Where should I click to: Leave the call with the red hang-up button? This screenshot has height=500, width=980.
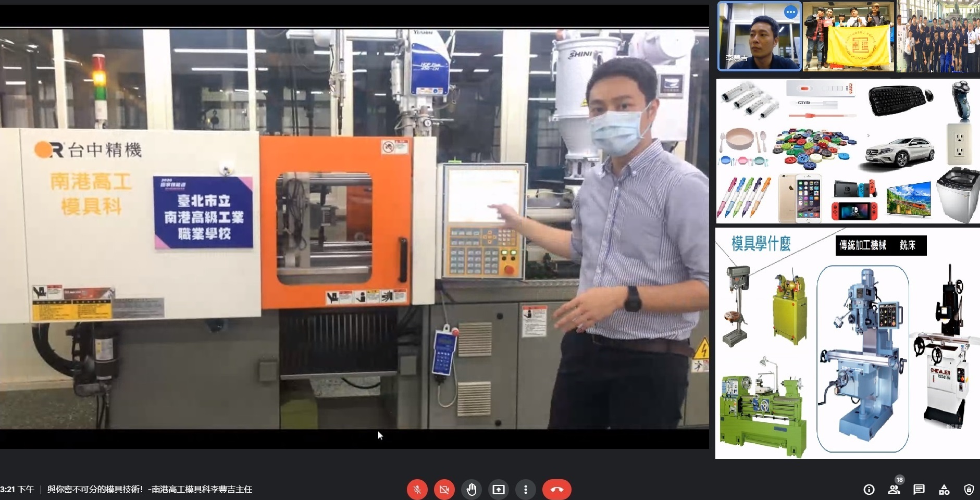tap(556, 490)
